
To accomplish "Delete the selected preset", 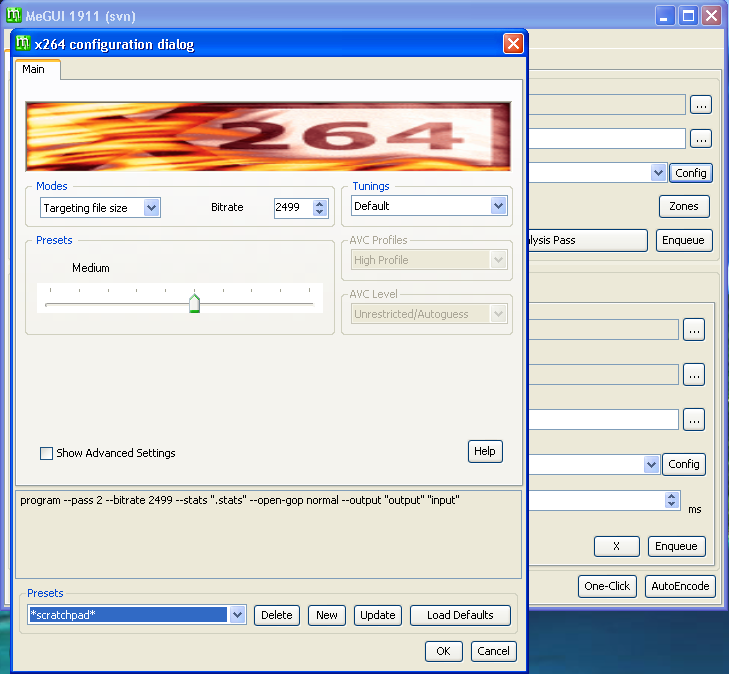I will pos(277,615).
